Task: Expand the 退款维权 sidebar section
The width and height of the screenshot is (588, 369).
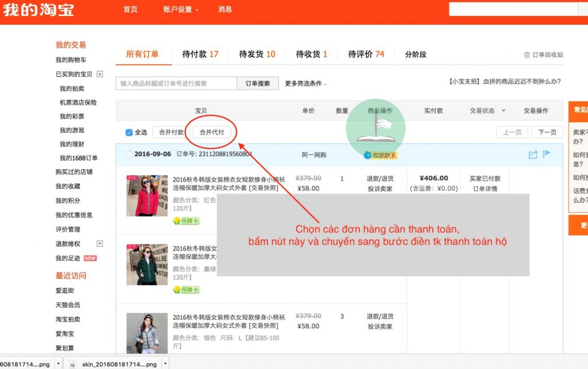Action: pos(100,244)
